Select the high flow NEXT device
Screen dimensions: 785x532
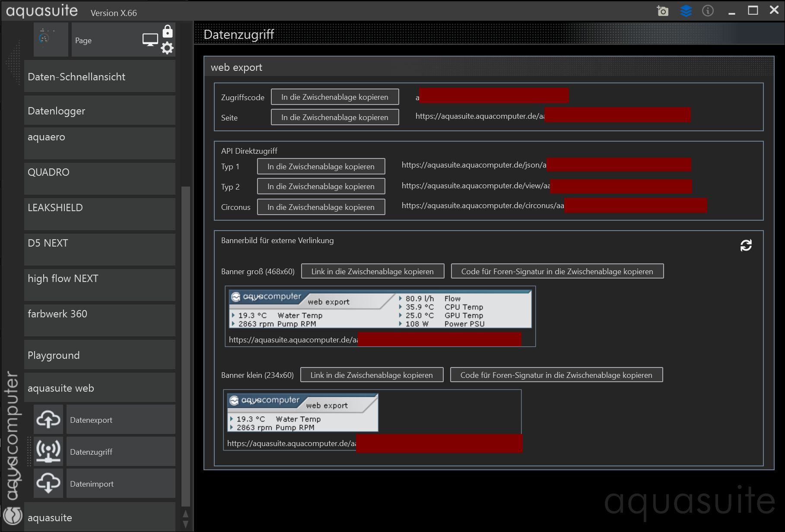[x=100, y=285]
